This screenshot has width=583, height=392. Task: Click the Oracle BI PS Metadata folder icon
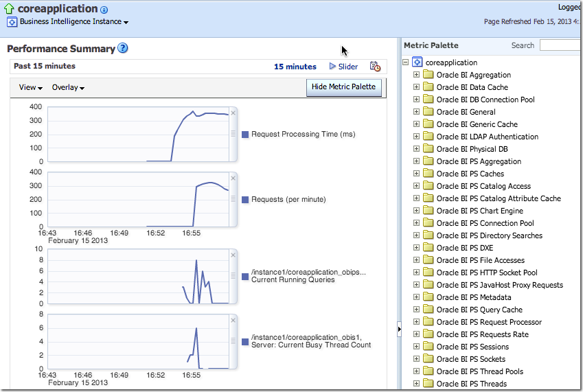click(x=428, y=297)
